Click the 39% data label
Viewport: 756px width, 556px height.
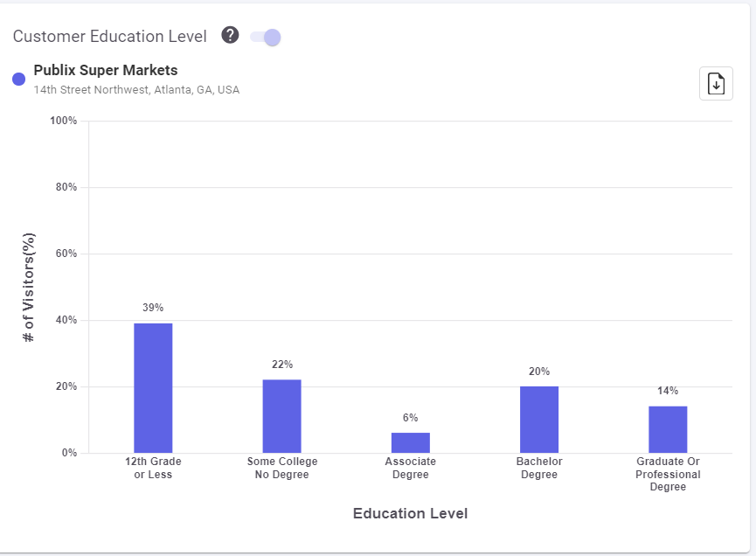[153, 308]
